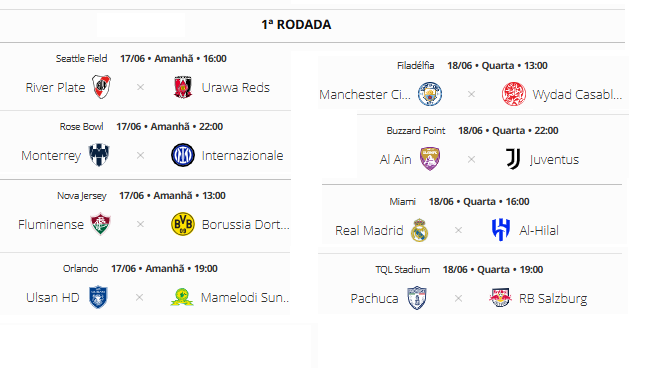Click the Mamelodi Sundowns yellow logo
The height and width of the screenshot is (368, 661).
coord(182,297)
